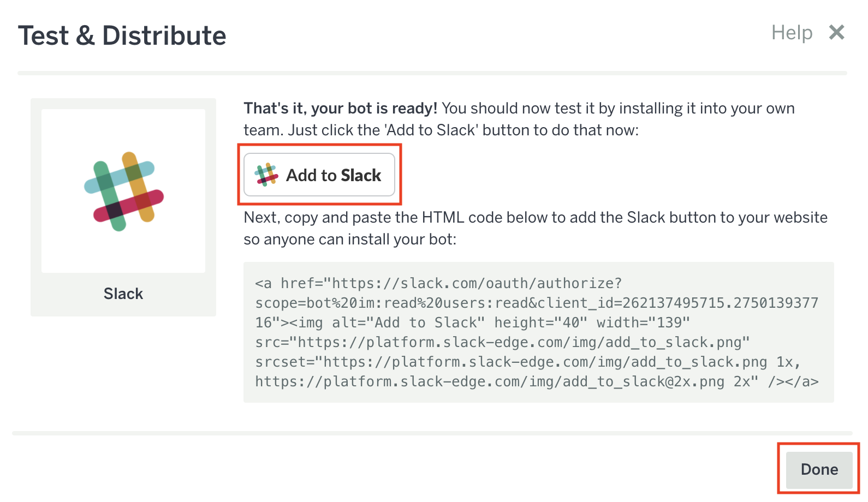Close the Test & Distribute dialog
The height and width of the screenshot is (502, 868).
pyautogui.click(x=836, y=33)
